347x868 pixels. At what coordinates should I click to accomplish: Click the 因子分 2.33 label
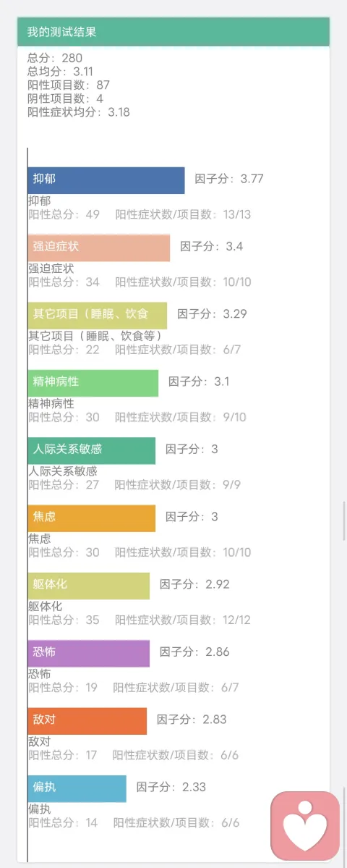(x=171, y=787)
